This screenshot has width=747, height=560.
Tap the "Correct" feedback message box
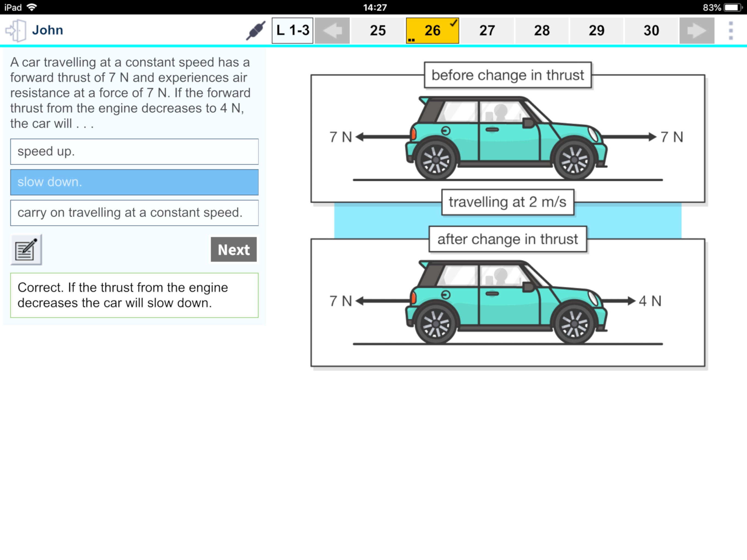(135, 295)
